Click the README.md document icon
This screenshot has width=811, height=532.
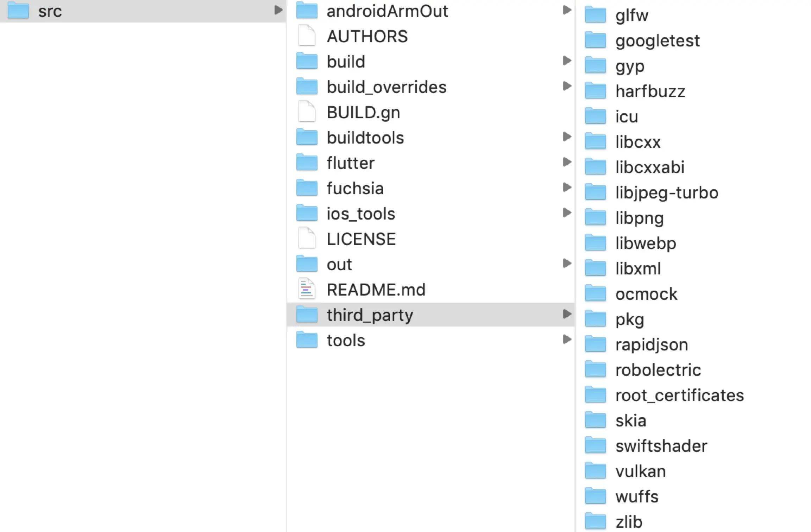(x=307, y=289)
